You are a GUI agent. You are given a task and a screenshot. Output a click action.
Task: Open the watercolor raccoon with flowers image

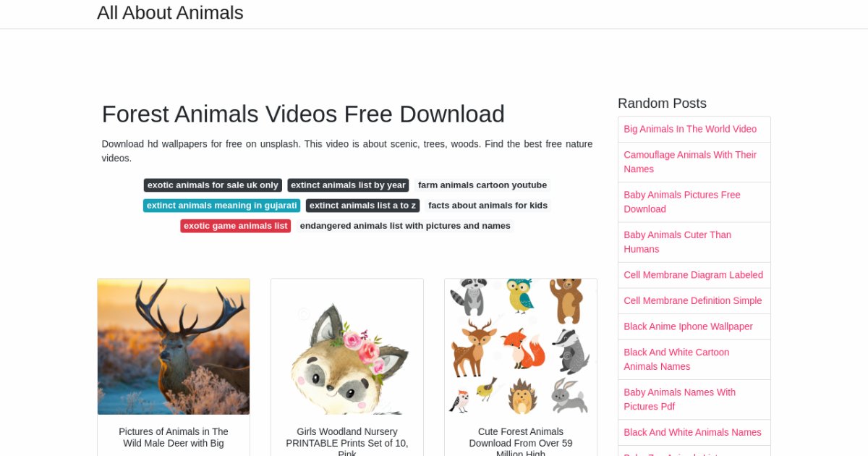(x=347, y=347)
